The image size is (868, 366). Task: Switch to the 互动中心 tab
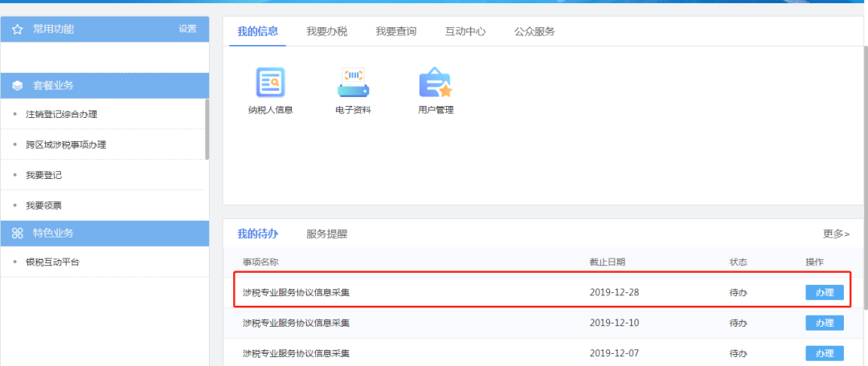pyautogui.click(x=465, y=31)
